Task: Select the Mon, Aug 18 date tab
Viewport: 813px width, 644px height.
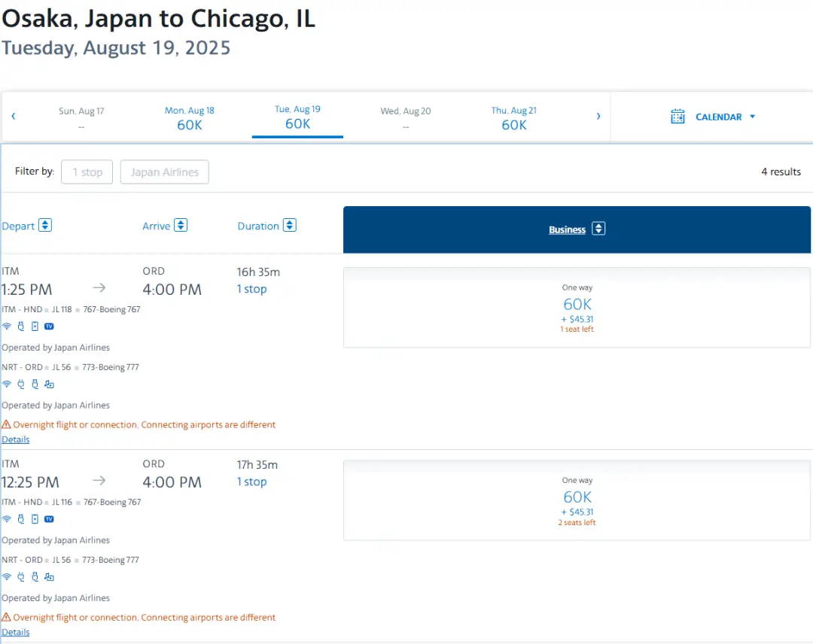Action: click(190, 117)
